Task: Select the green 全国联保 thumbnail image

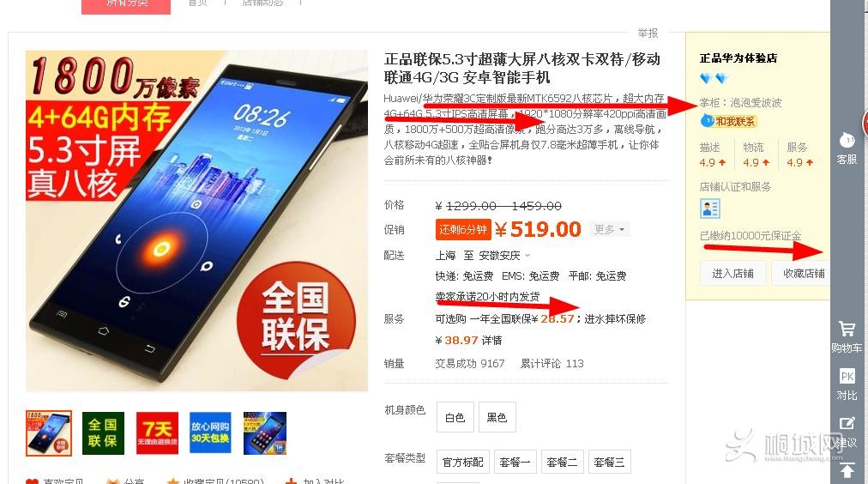Action: click(x=103, y=433)
